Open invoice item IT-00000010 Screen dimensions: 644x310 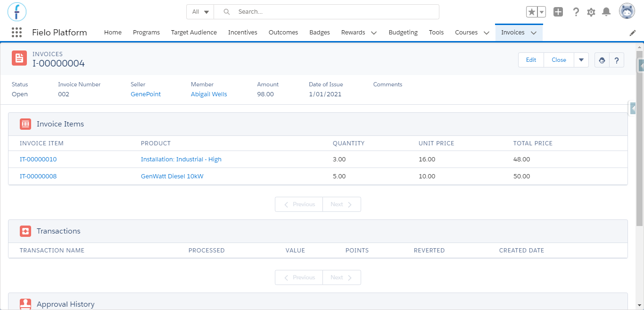(x=38, y=159)
